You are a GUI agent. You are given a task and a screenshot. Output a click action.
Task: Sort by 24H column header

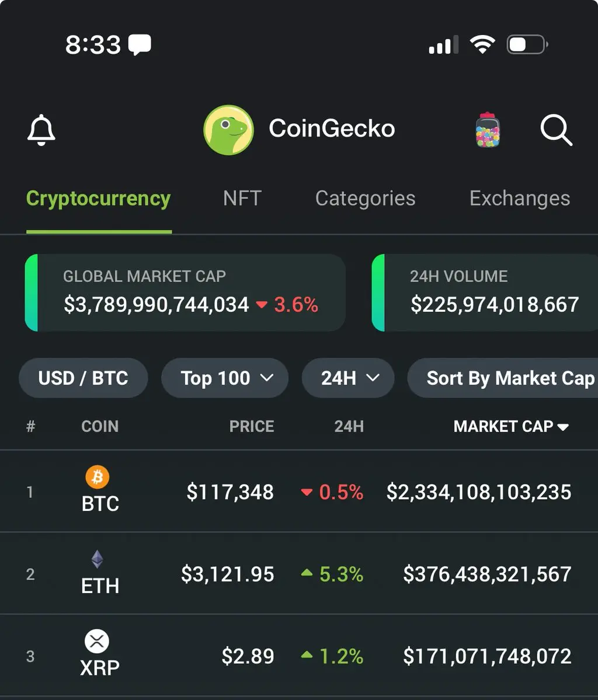[x=349, y=426]
